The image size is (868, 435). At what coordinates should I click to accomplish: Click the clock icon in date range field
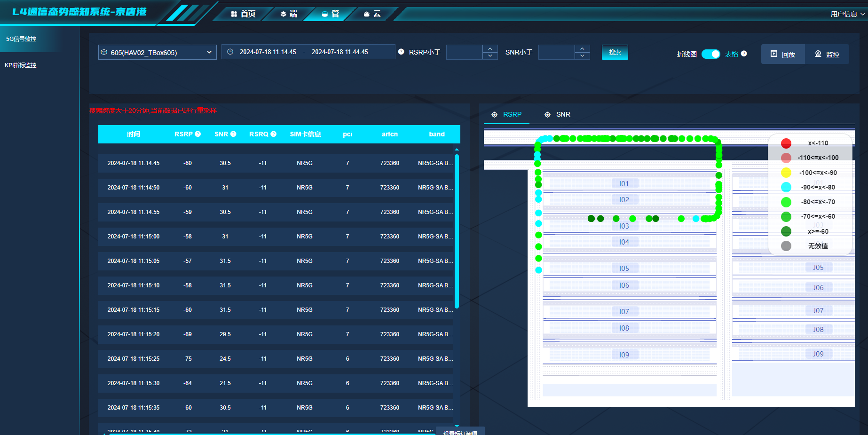pos(230,52)
